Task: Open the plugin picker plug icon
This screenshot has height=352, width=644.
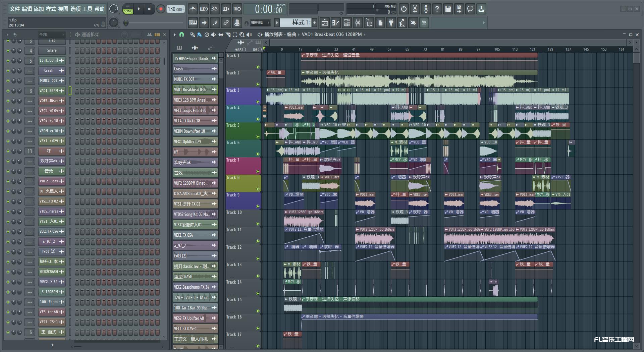Action: point(391,23)
